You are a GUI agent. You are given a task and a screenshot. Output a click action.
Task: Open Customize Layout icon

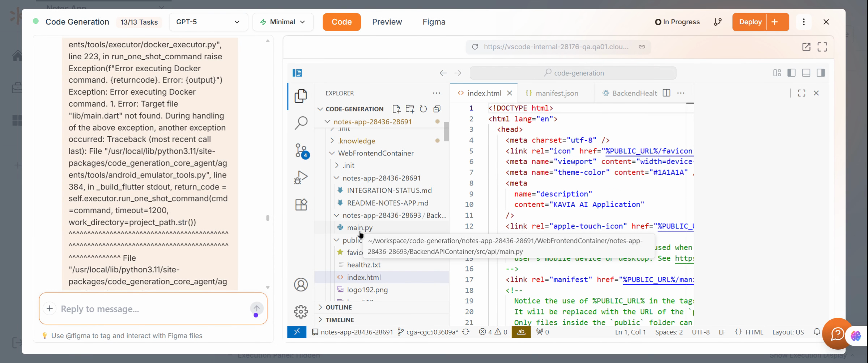777,73
